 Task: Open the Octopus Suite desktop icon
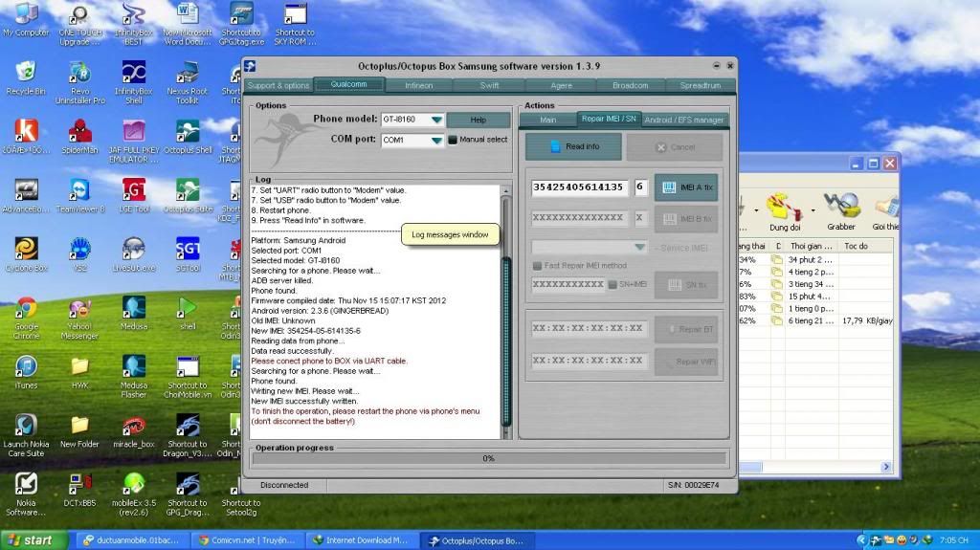(x=188, y=196)
